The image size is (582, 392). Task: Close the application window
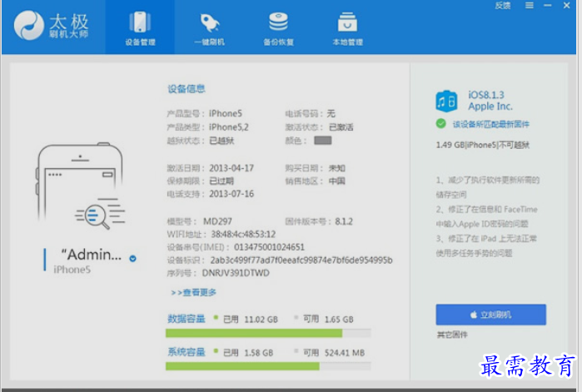[x=566, y=6]
